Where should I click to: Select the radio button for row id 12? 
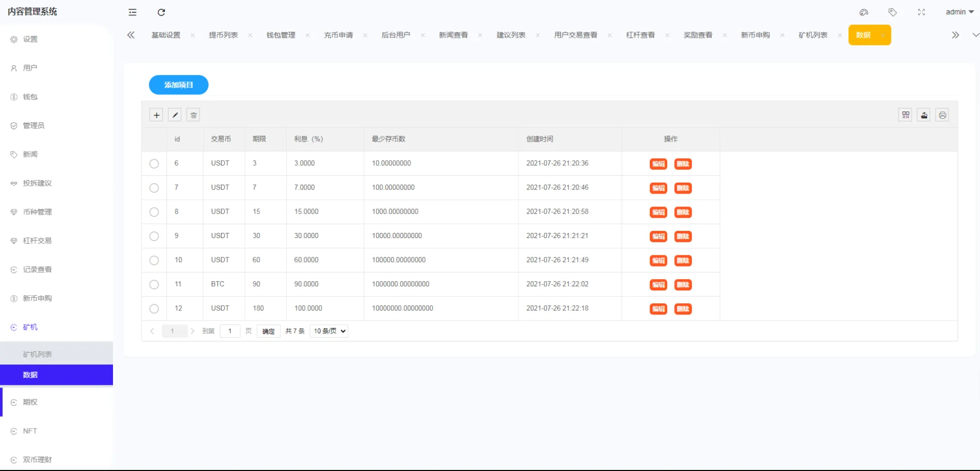[x=154, y=309]
